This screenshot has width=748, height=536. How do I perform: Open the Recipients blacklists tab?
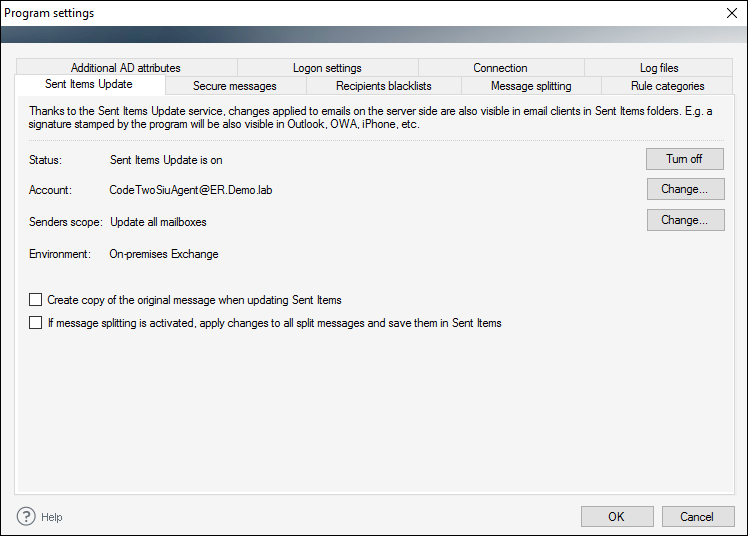click(x=384, y=86)
